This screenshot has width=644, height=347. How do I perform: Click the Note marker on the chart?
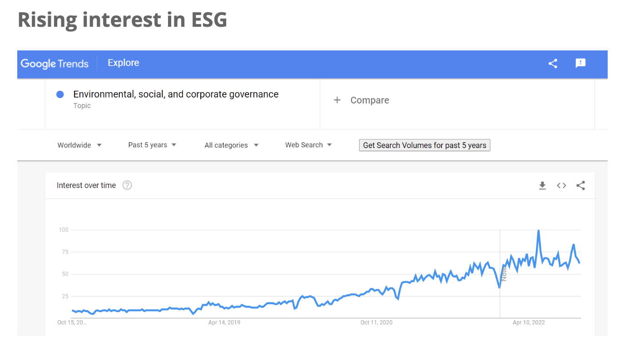504,274
